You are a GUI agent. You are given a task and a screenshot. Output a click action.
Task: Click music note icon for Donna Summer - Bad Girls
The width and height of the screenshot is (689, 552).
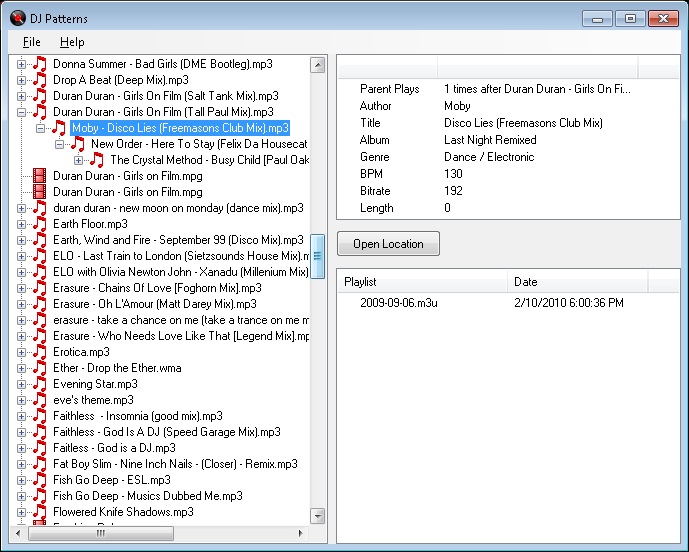click(40, 64)
